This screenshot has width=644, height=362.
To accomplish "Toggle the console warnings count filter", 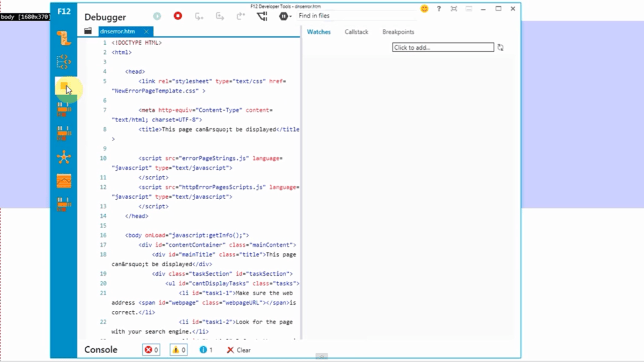I will [179, 349].
